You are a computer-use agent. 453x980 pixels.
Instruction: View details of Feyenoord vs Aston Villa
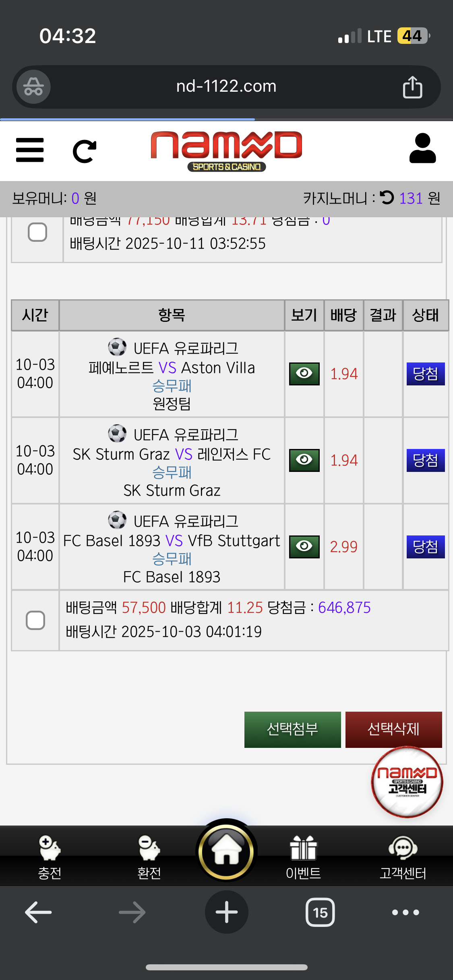(304, 374)
